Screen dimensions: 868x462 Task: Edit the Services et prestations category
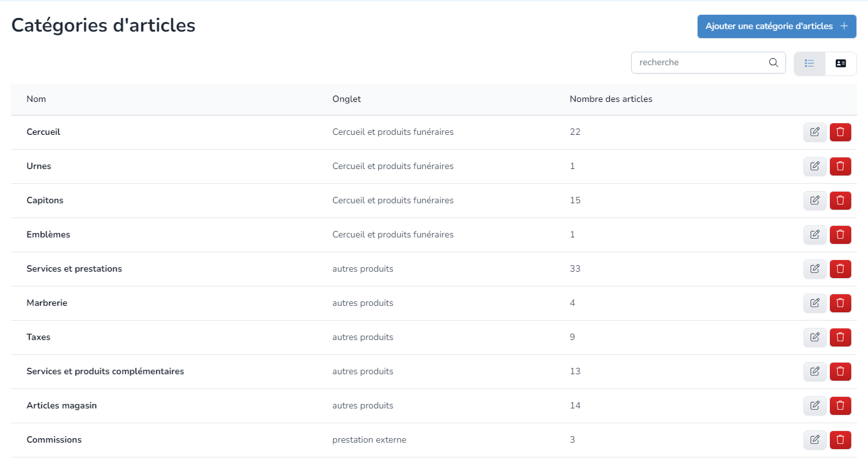[x=814, y=269]
